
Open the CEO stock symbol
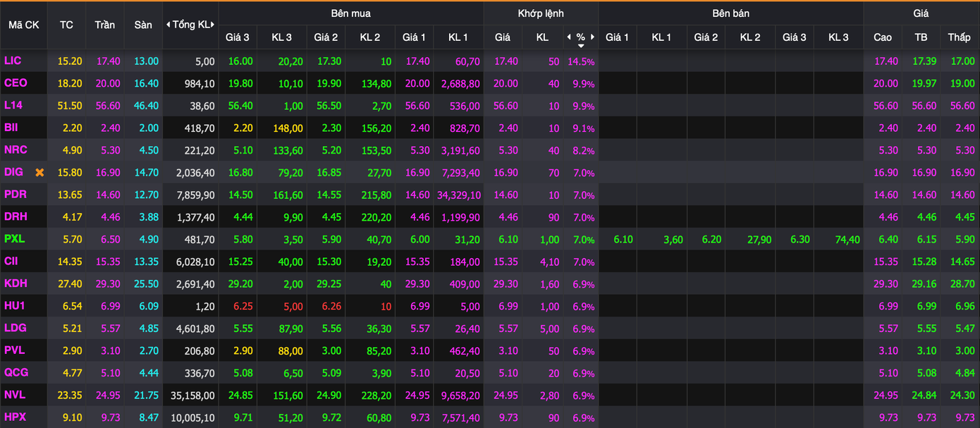click(16, 83)
